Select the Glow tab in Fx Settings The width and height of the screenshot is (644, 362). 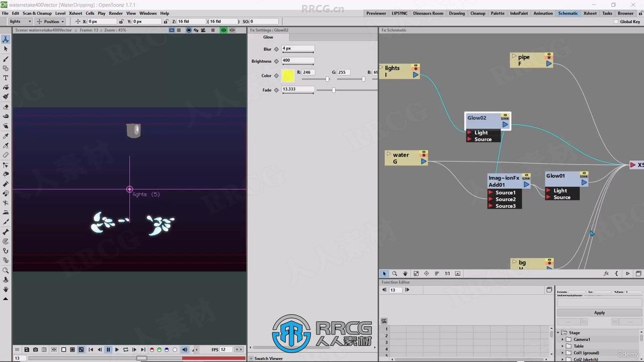click(x=268, y=37)
